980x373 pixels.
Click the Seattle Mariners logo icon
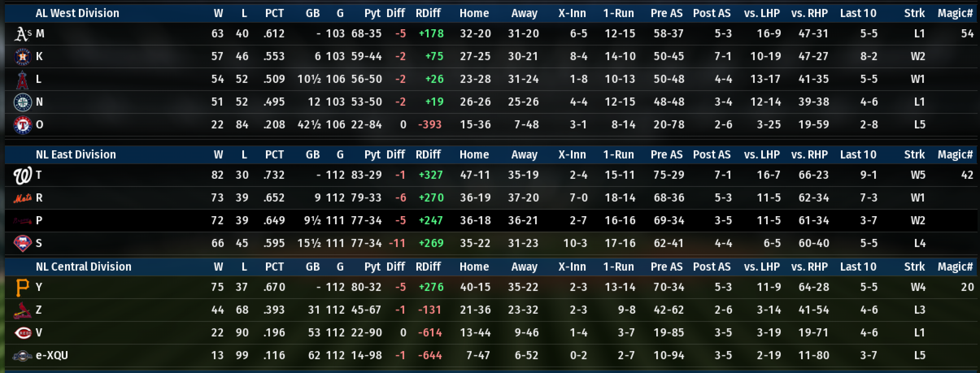(22, 102)
